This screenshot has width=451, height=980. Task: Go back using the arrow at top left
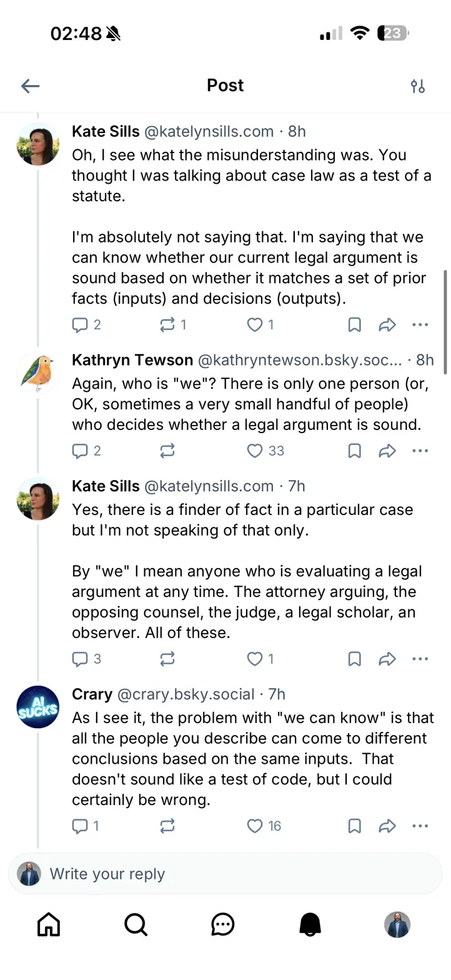coord(30,86)
